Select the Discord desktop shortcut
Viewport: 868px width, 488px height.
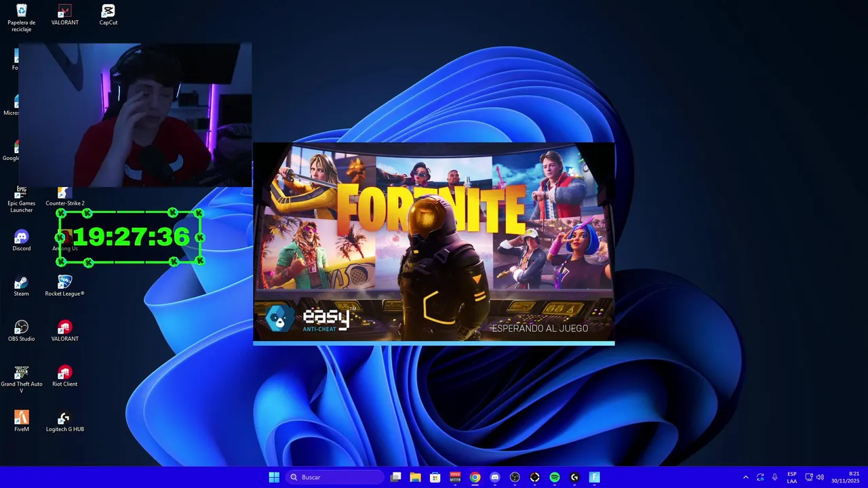click(x=22, y=241)
